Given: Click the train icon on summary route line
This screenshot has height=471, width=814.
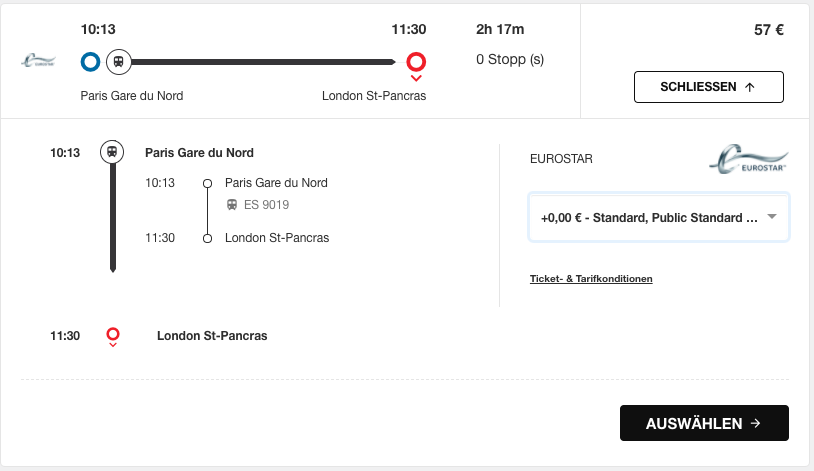Looking at the screenshot, I should pyautogui.click(x=118, y=62).
